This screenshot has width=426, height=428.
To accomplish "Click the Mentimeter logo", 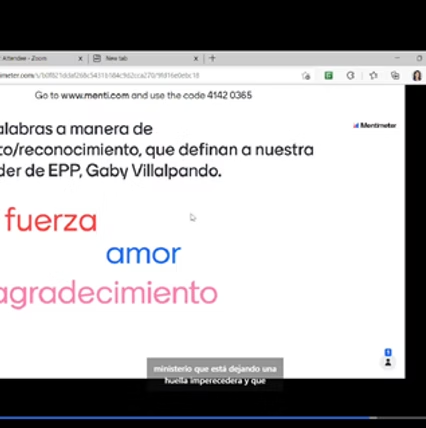I will (375, 125).
